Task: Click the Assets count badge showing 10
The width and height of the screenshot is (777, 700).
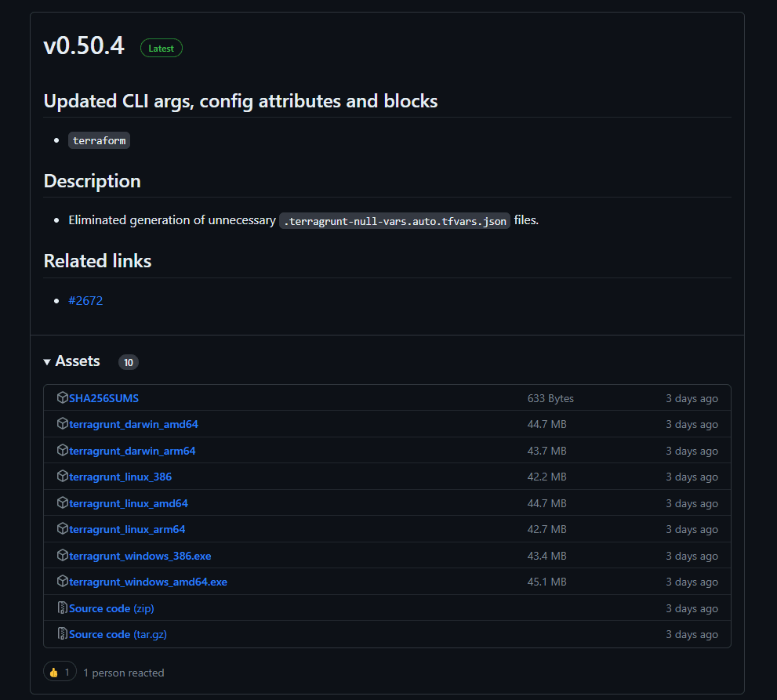Action: (129, 362)
